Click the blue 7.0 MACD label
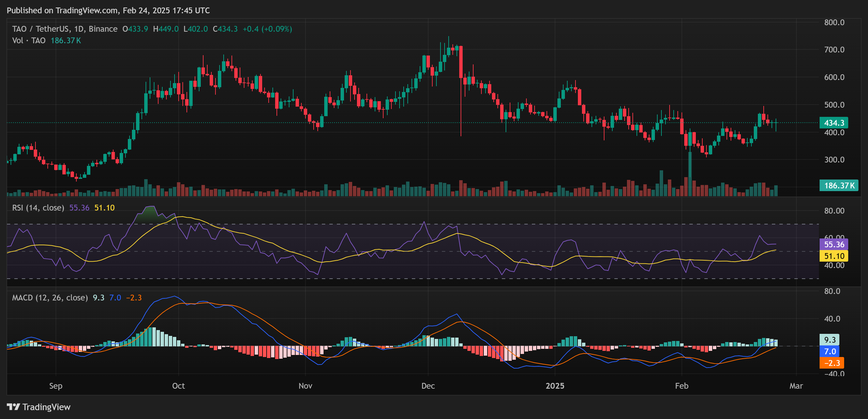Viewport: 868px width, 419px height. (830, 351)
